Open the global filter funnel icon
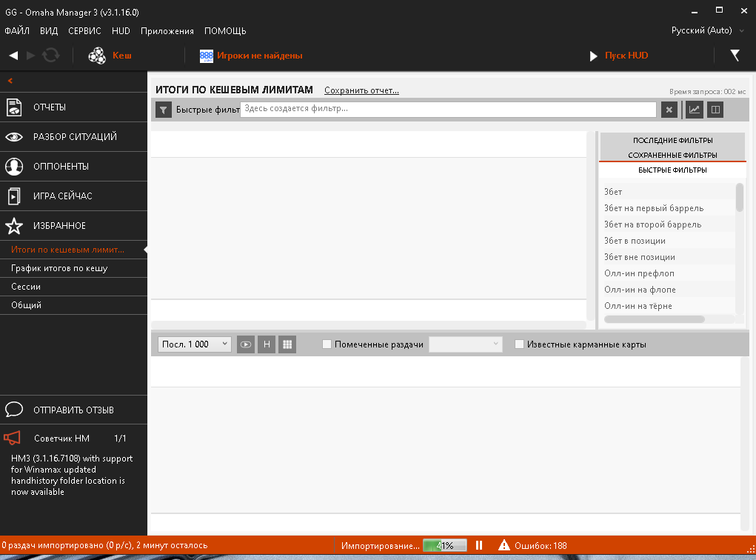Viewport: 756px width, 560px height. click(735, 56)
